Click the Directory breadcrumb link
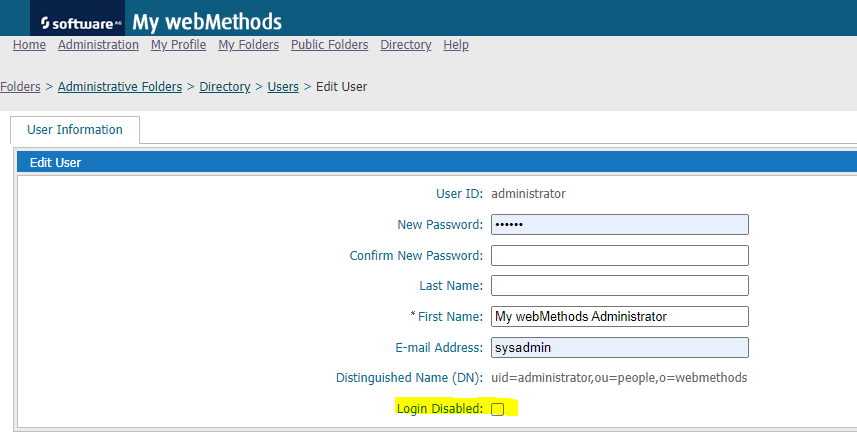The image size is (857, 443). [x=225, y=86]
